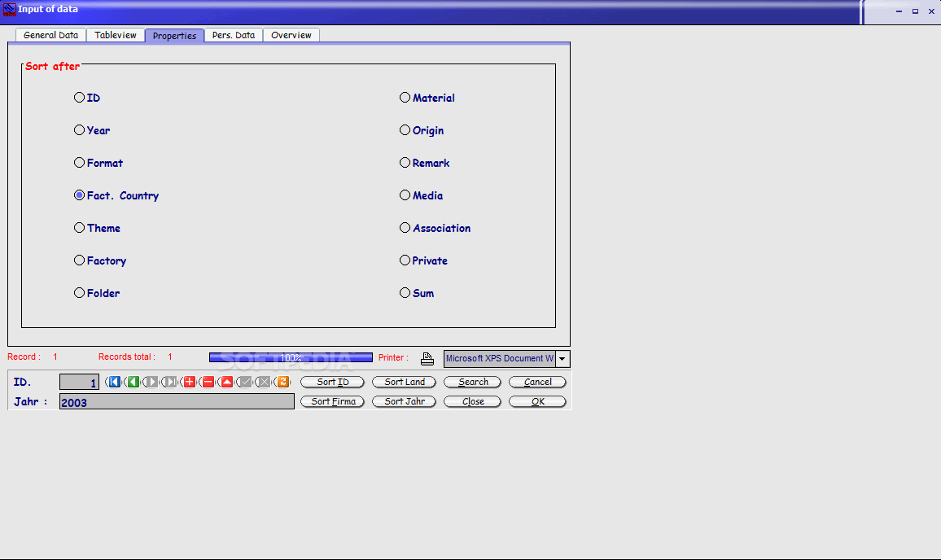
Task: Click the printer icon
Action: coord(427,358)
